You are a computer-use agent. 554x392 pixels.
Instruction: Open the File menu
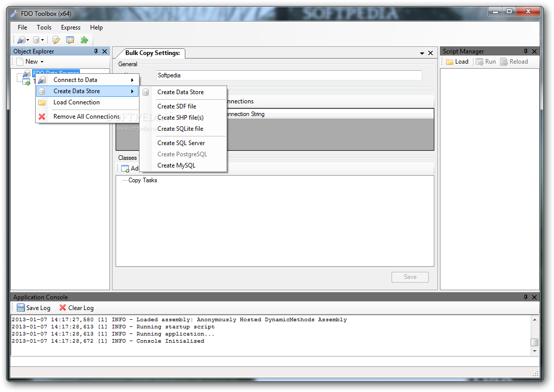pos(22,27)
